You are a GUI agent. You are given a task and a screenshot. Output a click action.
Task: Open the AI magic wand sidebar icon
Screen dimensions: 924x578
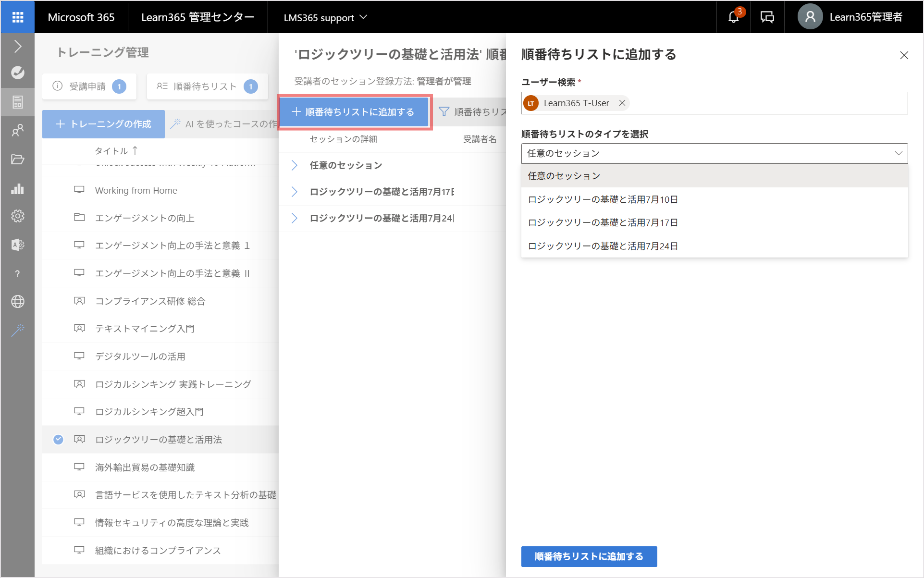pyautogui.click(x=18, y=330)
